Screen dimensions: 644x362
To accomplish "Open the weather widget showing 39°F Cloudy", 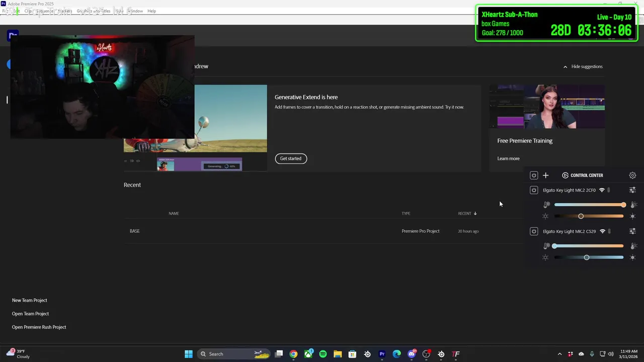I will click(18, 354).
